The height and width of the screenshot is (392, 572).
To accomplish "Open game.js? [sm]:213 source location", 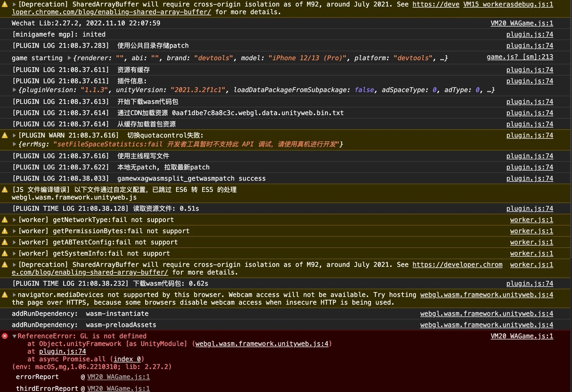I will click(x=520, y=57).
